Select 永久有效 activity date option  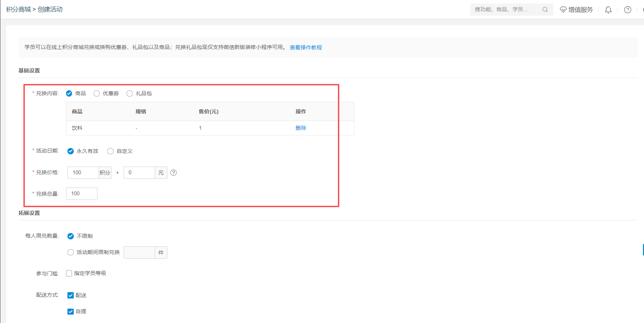(x=71, y=151)
